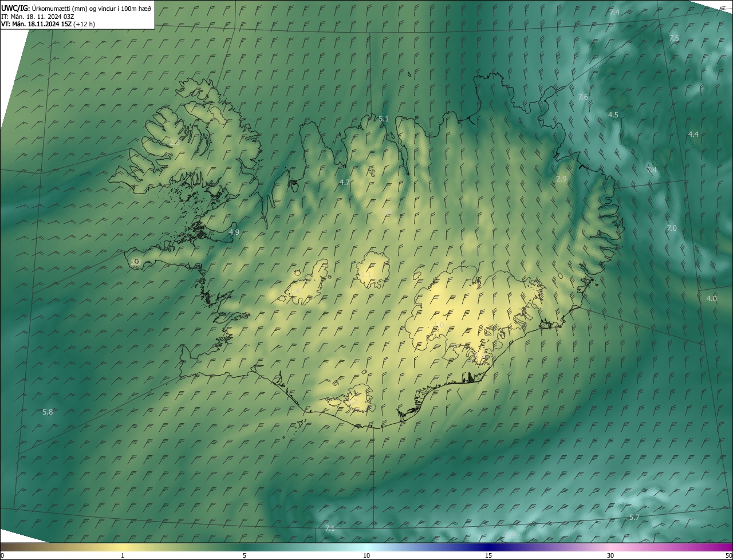733x560 pixels.
Task: Click the 1.4 value on Langjökull glacier
Action: pos(294,291)
